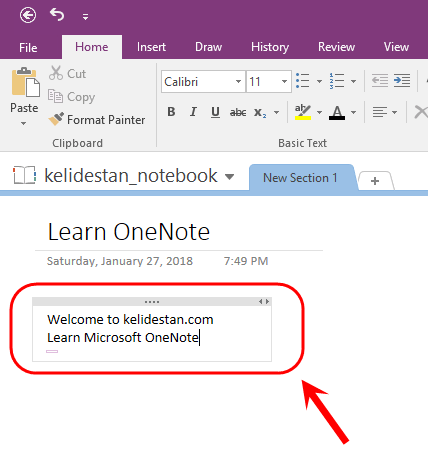Click the Copy button
The image size is (428, 473).
pyautogui.click(x=71, y=97)
